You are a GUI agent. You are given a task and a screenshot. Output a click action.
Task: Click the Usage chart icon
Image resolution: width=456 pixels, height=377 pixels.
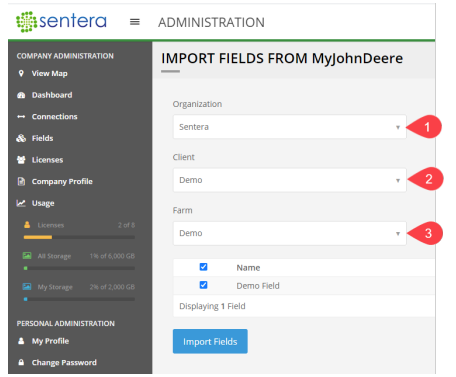coord(21,203)
